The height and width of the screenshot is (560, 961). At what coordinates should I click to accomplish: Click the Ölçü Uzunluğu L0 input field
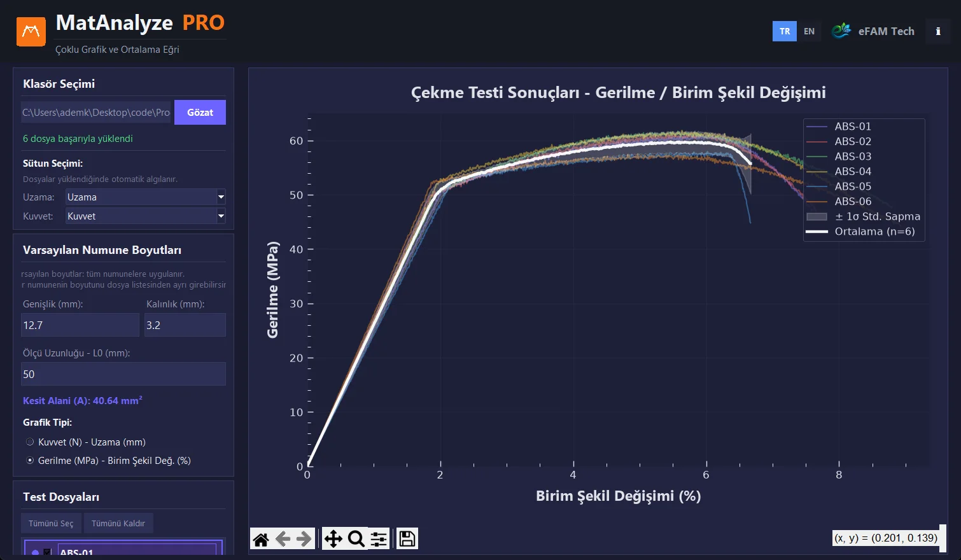[x=123, y=374]
